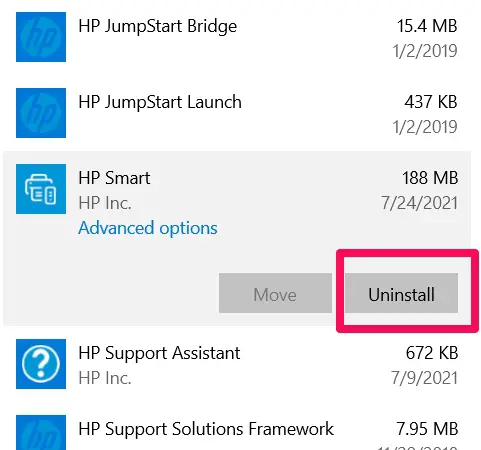Click the HP JumpStart Bridge app icon
Image resolution: width=481 pixels, height=450 pixels.
pos(41,37)
